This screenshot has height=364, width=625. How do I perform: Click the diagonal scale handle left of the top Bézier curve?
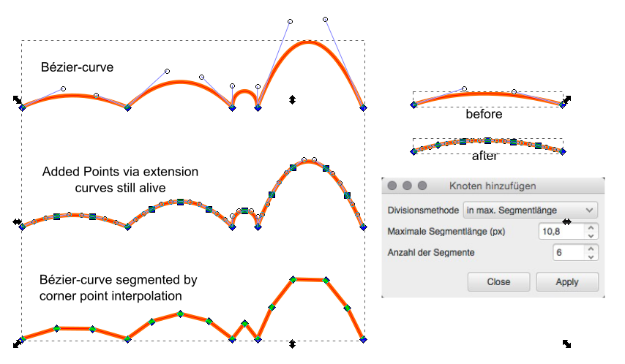(18, 99)
